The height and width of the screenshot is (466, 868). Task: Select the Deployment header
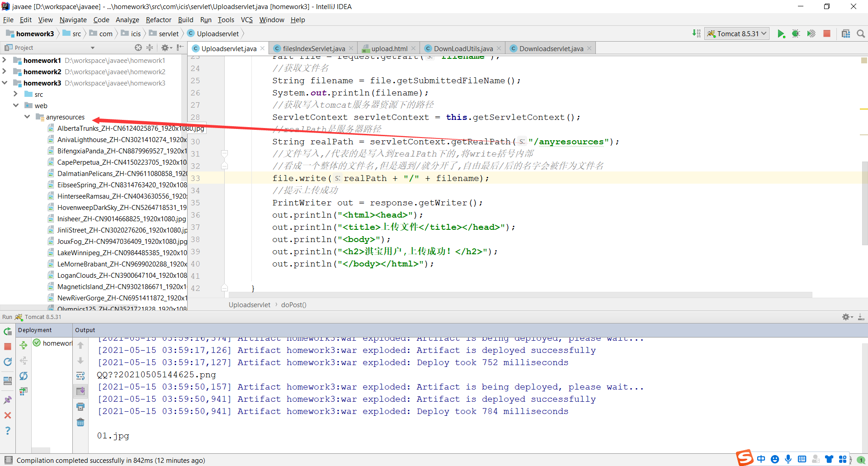pos(35,330)
